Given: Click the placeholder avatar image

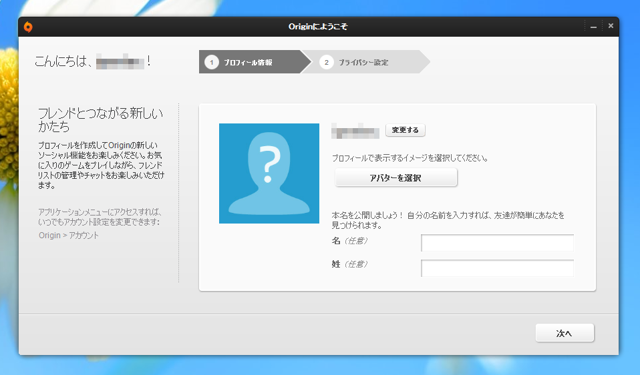Looking at the screenshot, I should click(x=269, y=173).
